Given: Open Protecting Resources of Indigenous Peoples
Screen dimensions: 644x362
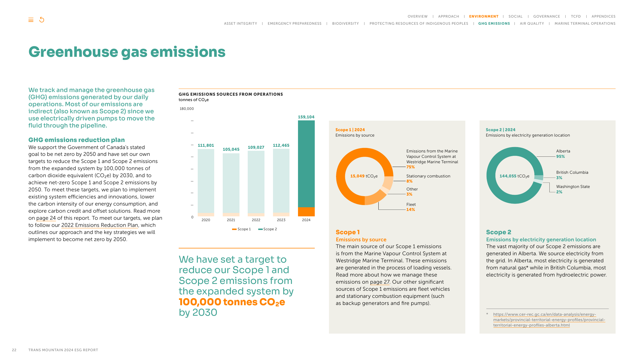Looking at the screenshot, I should (x=419, y=24).
